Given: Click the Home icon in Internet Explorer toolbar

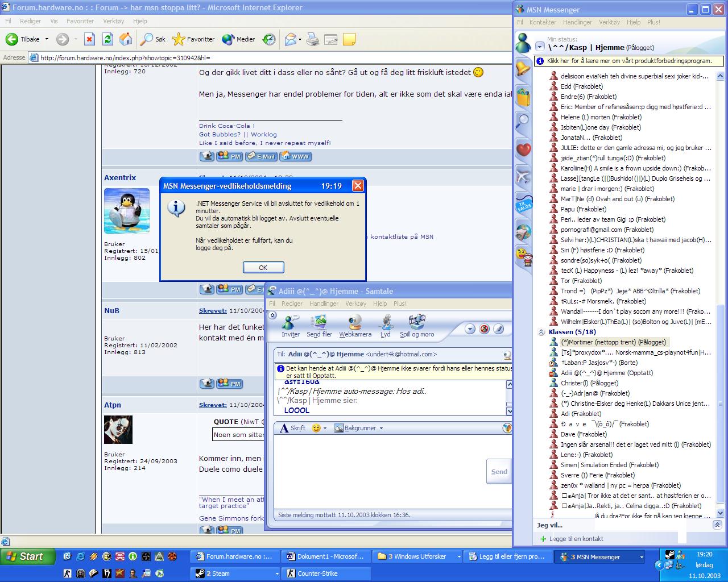Looking at the screenshot, I should 126,39.
